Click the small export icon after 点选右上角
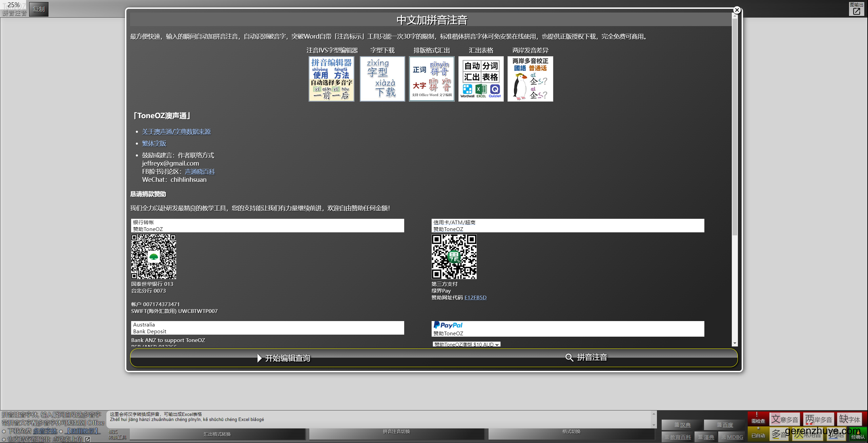868x443 pixels. (x=87, y=439)
